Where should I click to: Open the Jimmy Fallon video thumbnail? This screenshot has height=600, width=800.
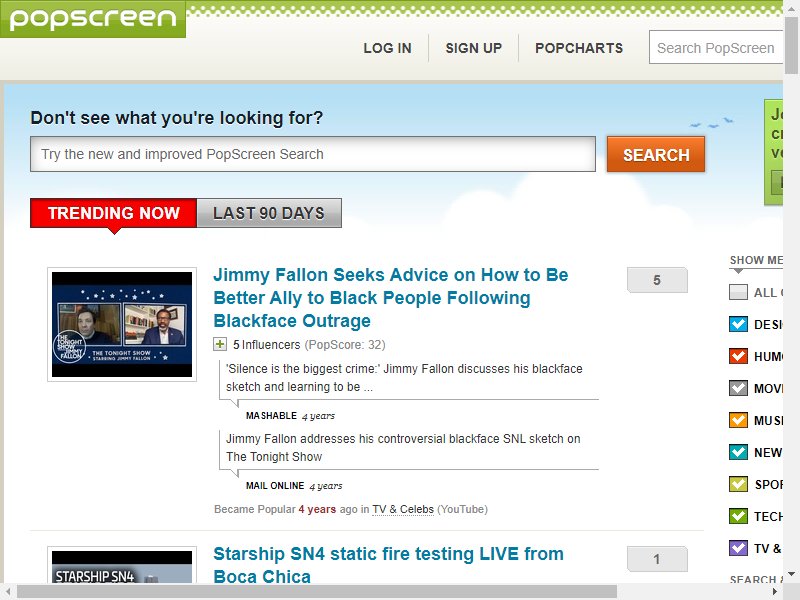point(122,324)
